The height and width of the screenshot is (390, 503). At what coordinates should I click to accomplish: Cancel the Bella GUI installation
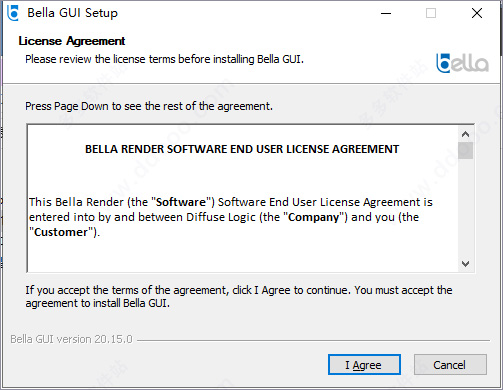tap(450, 365)
